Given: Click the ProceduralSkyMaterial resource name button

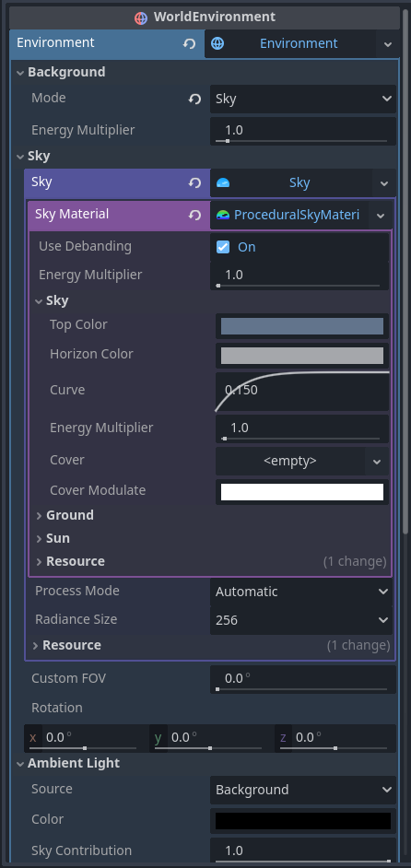Looking at the screenshot, I should [x=291, y=215].
